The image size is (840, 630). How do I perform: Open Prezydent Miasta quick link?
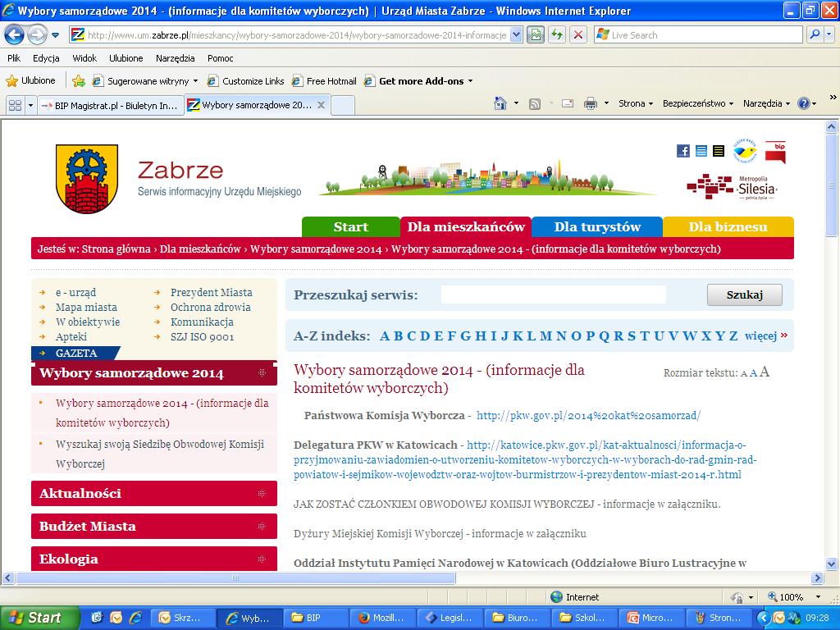(x=211, y=293)
